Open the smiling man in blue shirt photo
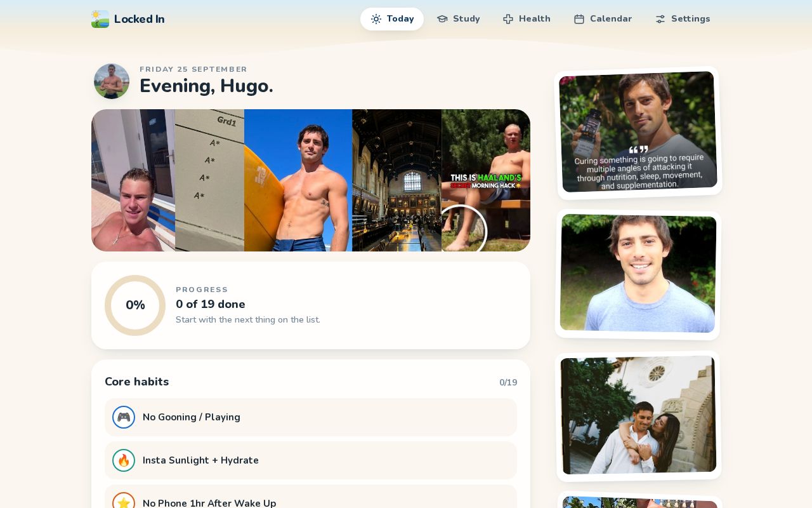Viewport: 812px width, 508px height. [638, 274]
